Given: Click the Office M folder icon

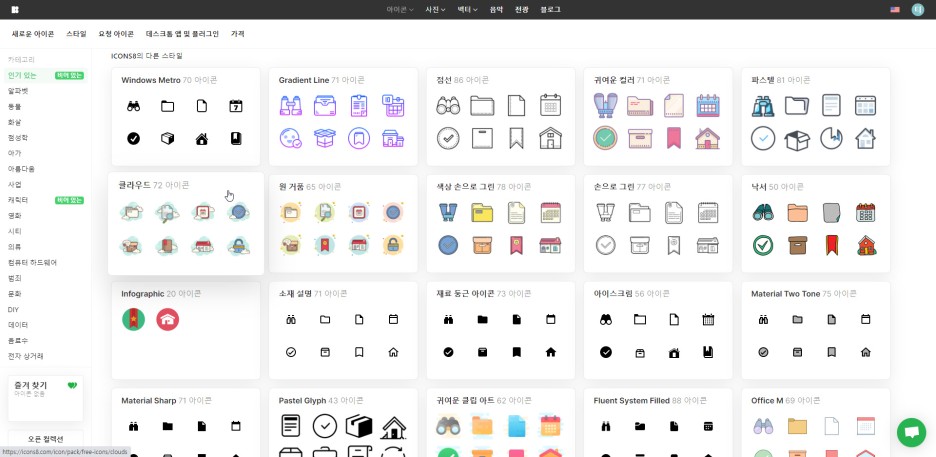Looking at the screenshot, I should (x=797, y=426).
